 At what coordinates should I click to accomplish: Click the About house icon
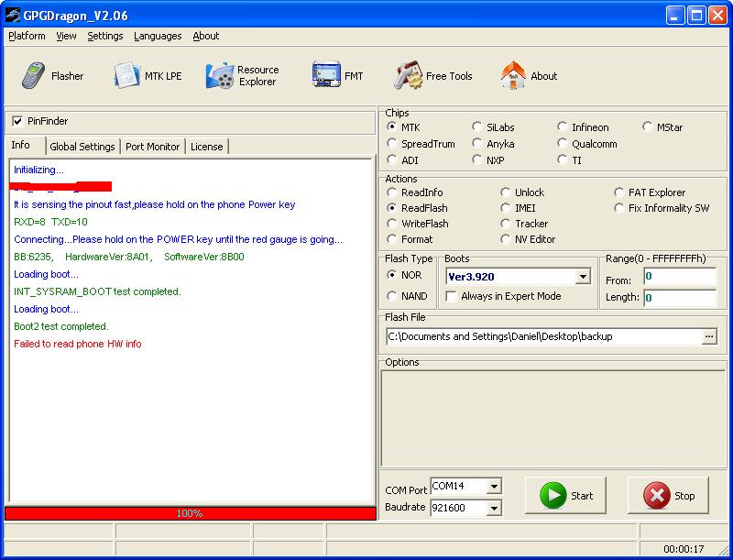coord(513,75)
